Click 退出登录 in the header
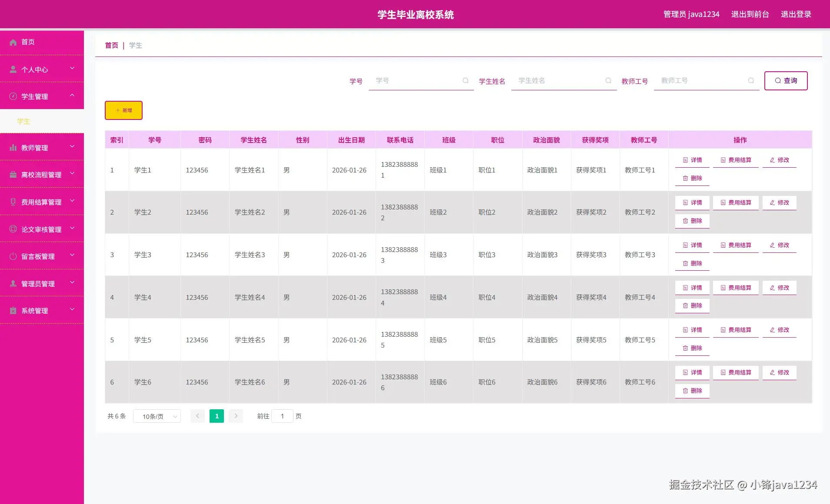830x504 pixels. tap(796, 14)
